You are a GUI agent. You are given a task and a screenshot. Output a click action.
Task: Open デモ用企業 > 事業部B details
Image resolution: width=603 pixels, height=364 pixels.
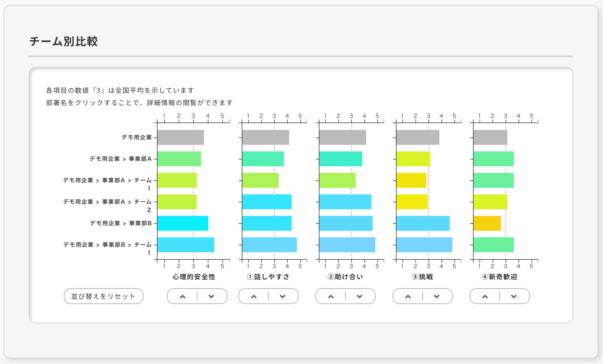(121, 223)
